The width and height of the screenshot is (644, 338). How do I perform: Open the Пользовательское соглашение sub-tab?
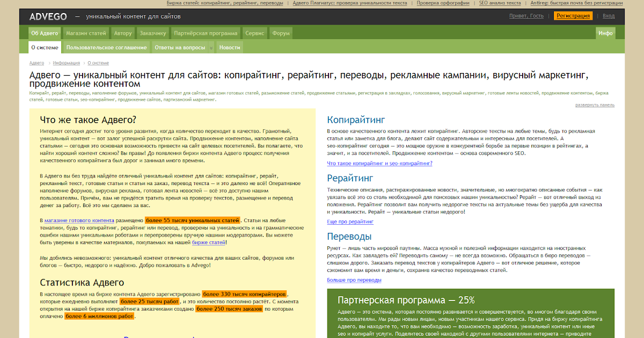pyautogui.click(x=106, y=48)
